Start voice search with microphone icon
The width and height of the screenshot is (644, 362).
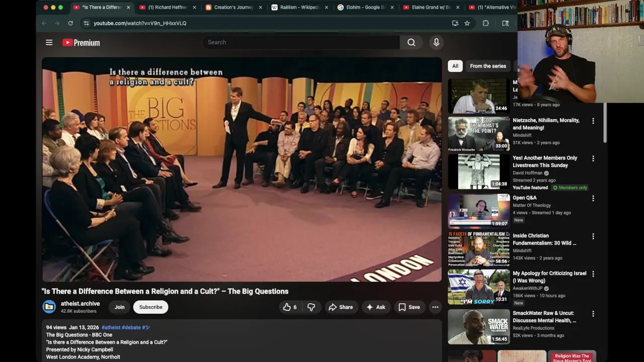436,42
